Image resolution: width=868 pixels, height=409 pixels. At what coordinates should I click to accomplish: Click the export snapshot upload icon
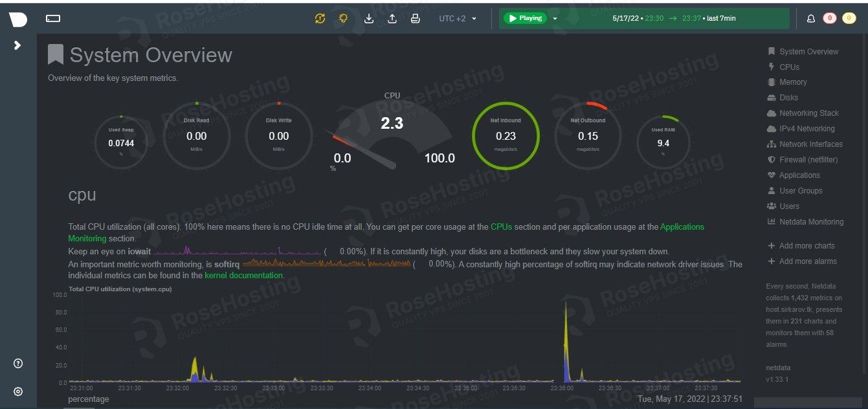(392, 19)
